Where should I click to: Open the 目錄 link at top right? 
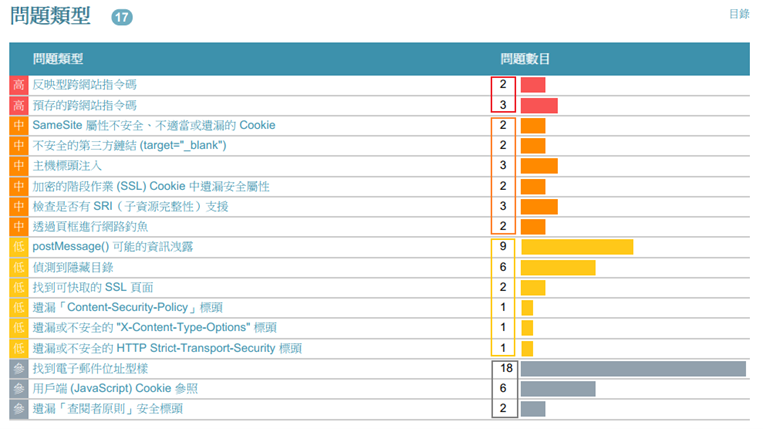(x=738, y=14)
